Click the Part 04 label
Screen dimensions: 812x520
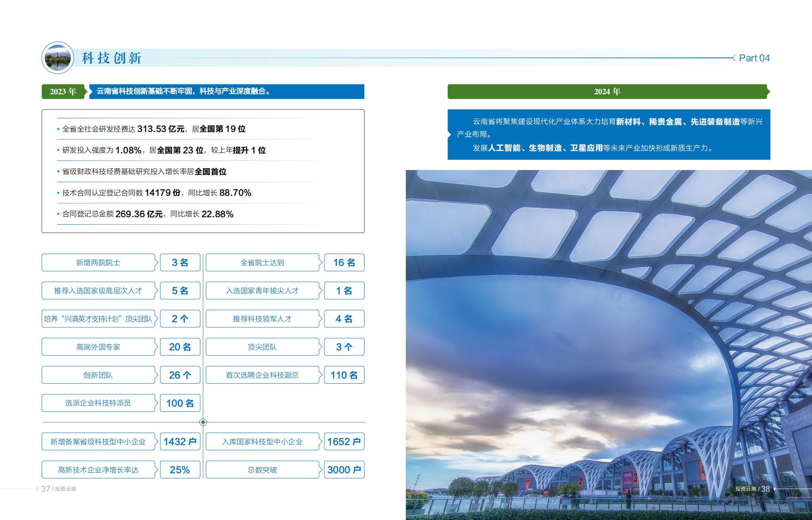(x=754, y=58)
